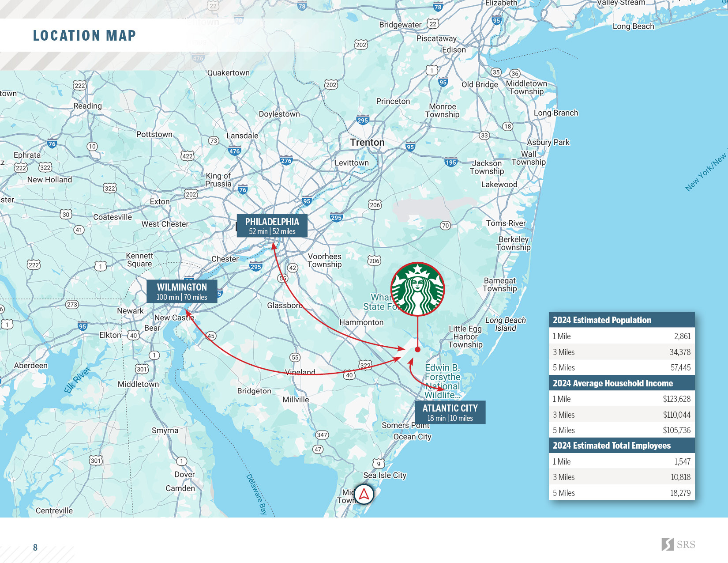The width and height of the screenshot is (728, 563).
Task: Click the Toms River map label
Action: click(506, 223)
